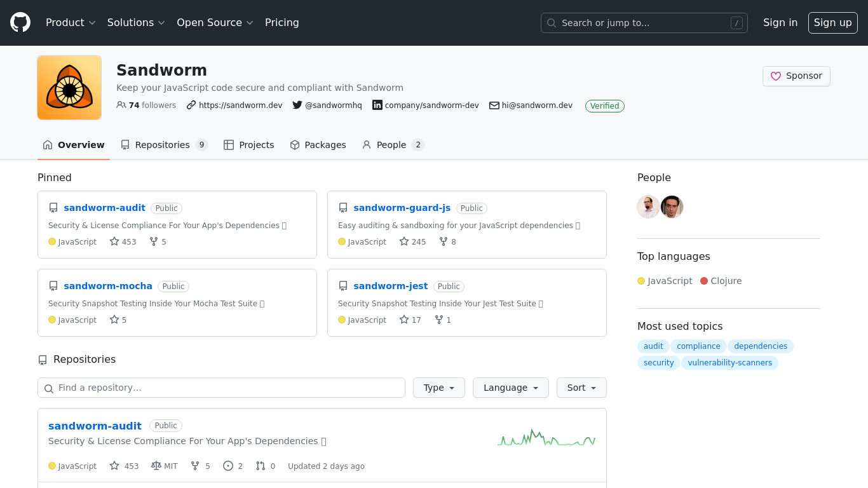This screenshot has width=868, height=488.
Task: Click the sandworm-audit activity graph
Action: point(546,437)
